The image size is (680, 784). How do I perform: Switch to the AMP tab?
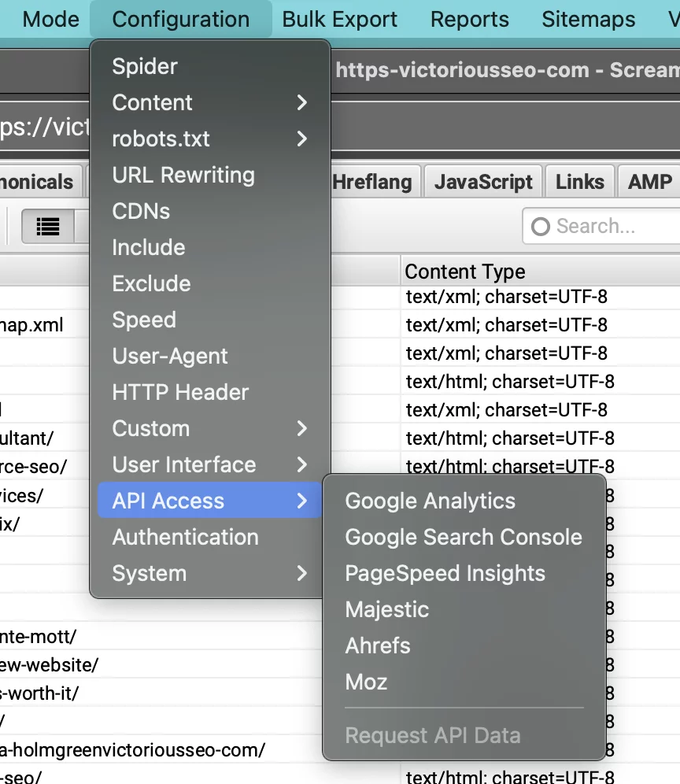(649, 182)
